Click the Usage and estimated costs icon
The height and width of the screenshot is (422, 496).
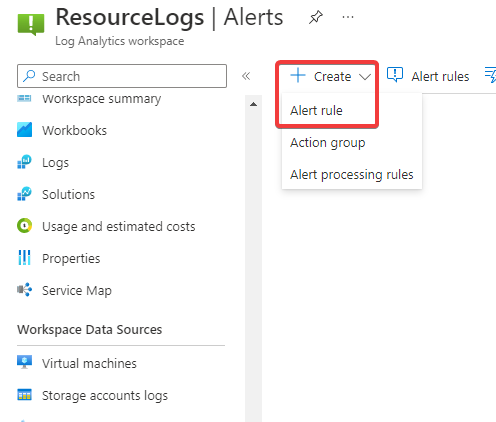click(24, 226)
